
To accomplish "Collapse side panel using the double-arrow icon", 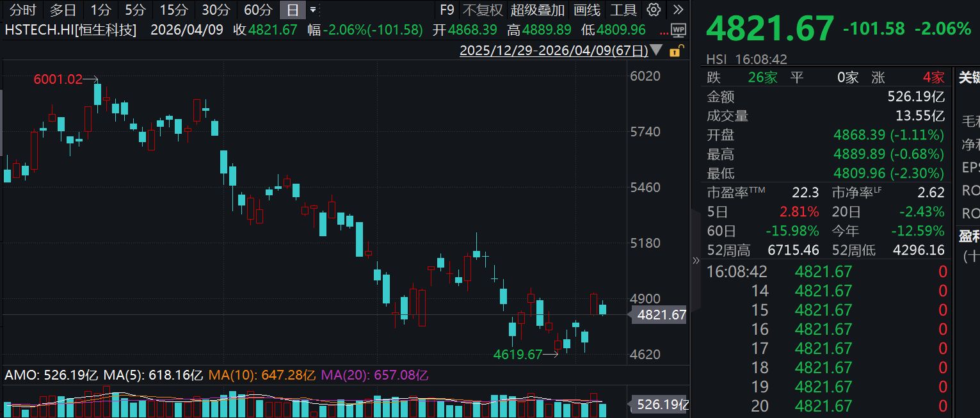I will [x=696, y=261].
